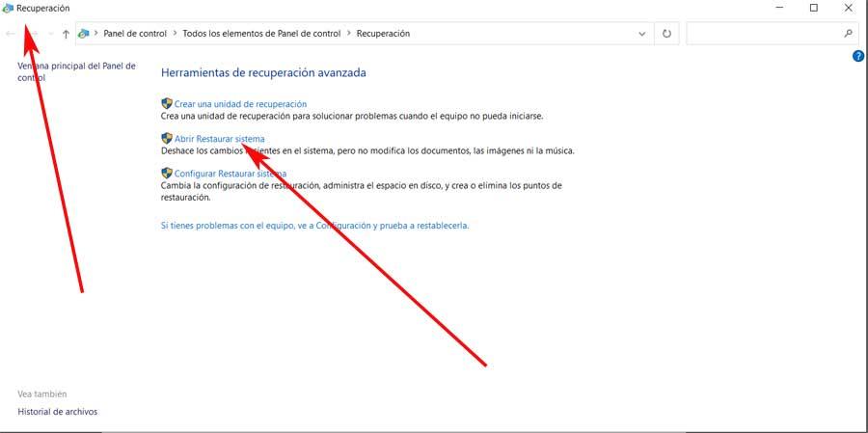Screen dimensions: 868x433
Task: Click the Control Panel search box
Action: (762, 34)
